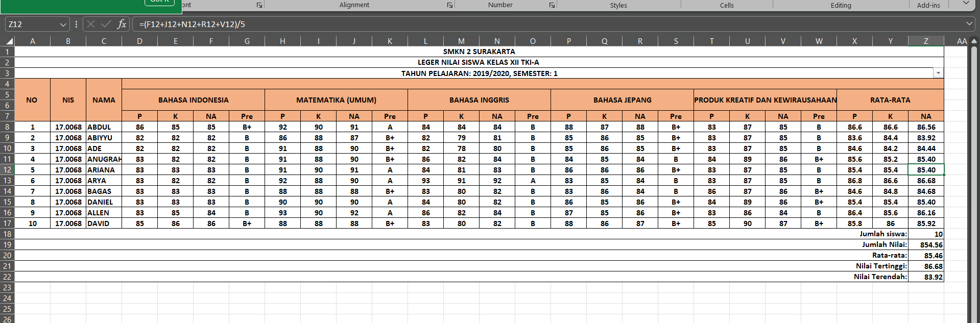Click the Select All corner triangle
This screenshot has height=323, width=980.
9,41
